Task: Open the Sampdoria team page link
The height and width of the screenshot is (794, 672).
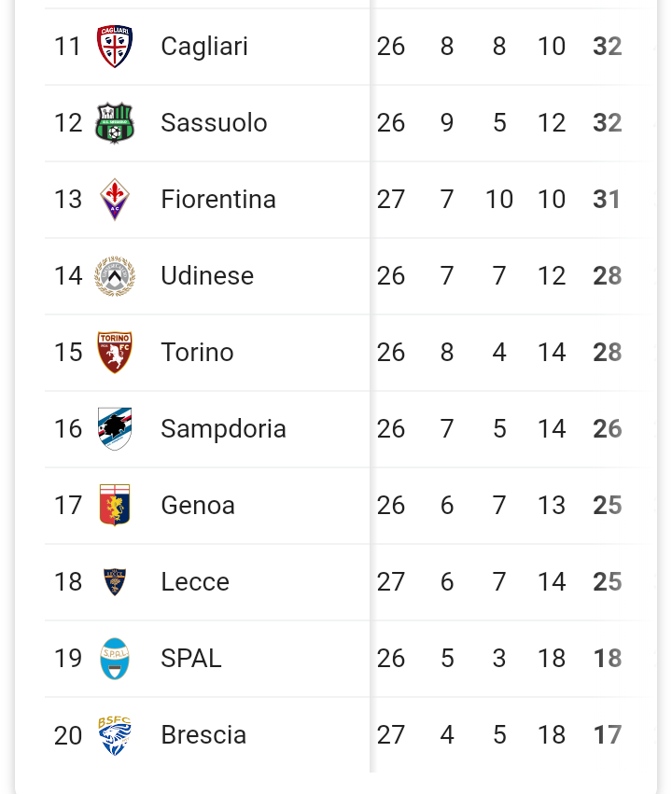Action: pos(223,428)
